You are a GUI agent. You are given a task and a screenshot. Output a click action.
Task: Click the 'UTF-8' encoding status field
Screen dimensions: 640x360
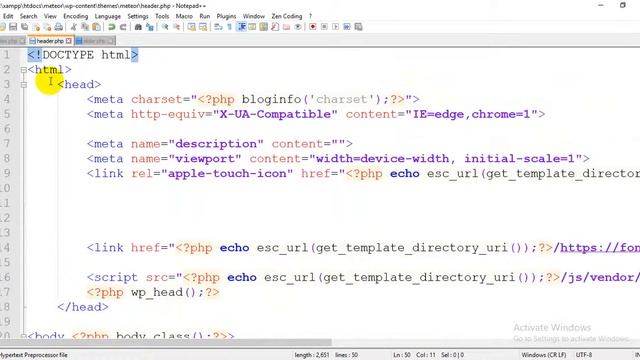pyautogui.click(x=584, y=355)
